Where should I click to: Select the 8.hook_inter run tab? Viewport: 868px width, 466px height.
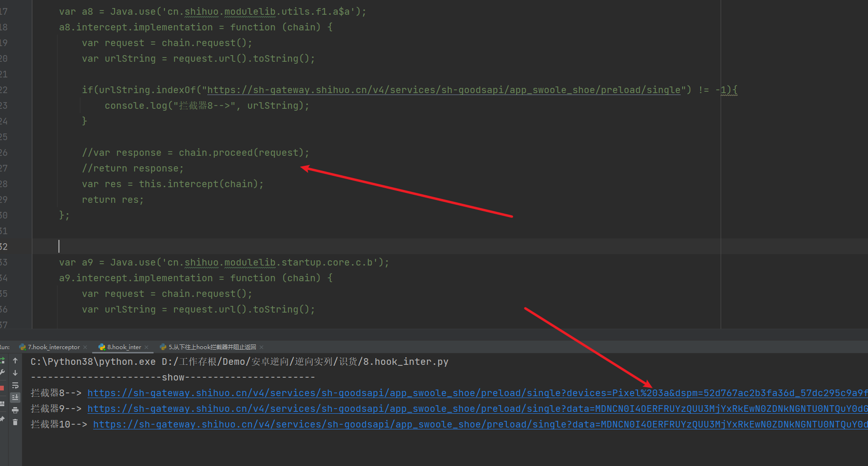(124, 347)
